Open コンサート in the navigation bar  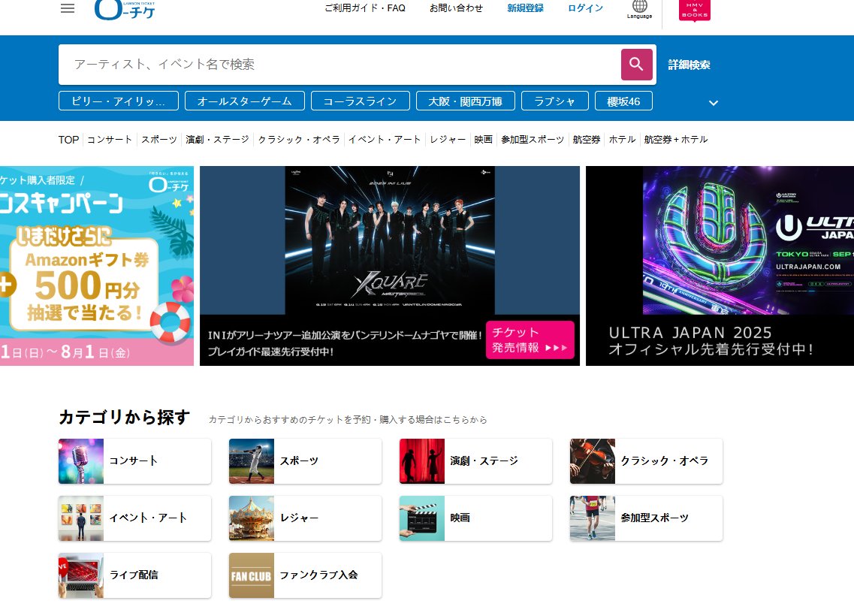[x=110, y=140]
